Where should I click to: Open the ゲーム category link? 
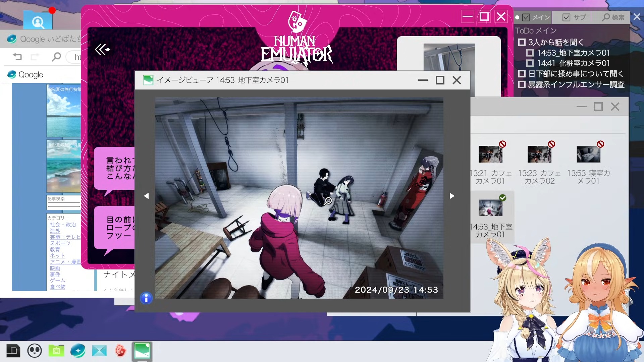(58, 281)
